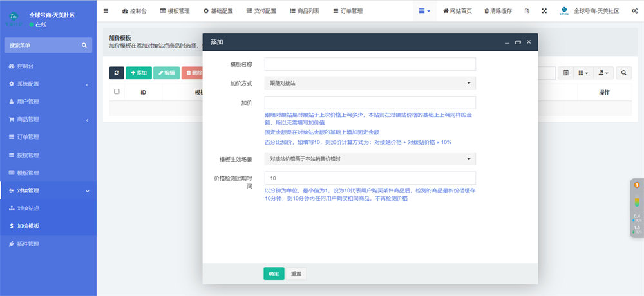Open the export dropdown above the table
This screenshot has height=296, width=644.
point(603,73)
